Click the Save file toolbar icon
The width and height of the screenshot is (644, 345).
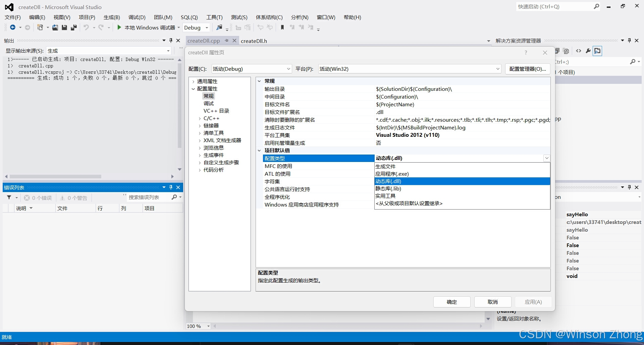[x=64, y=27]
